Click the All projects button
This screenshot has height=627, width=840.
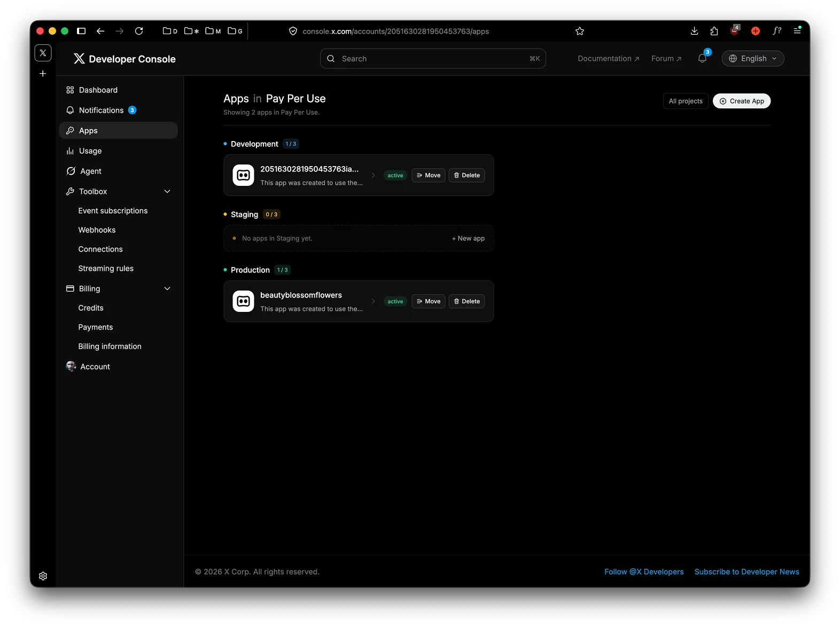(686, 101)
